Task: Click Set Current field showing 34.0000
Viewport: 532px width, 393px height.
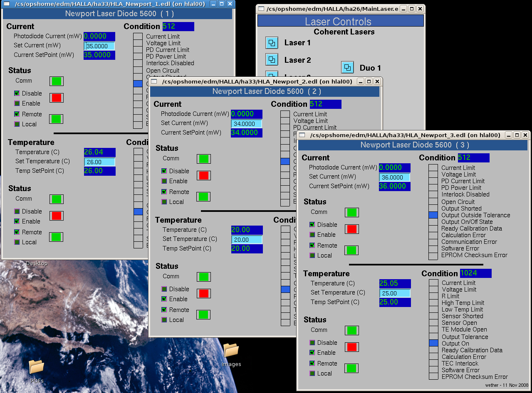Action: 247,124
